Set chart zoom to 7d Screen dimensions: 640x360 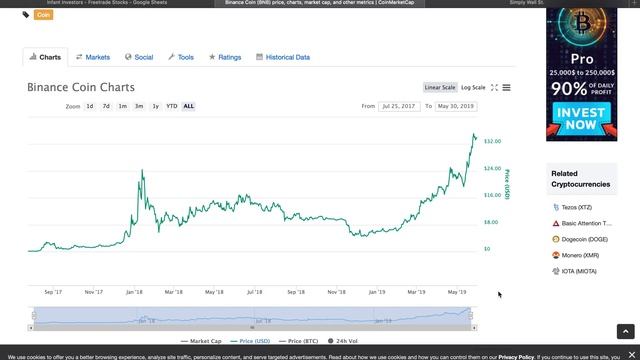click(x=106, y=106)
